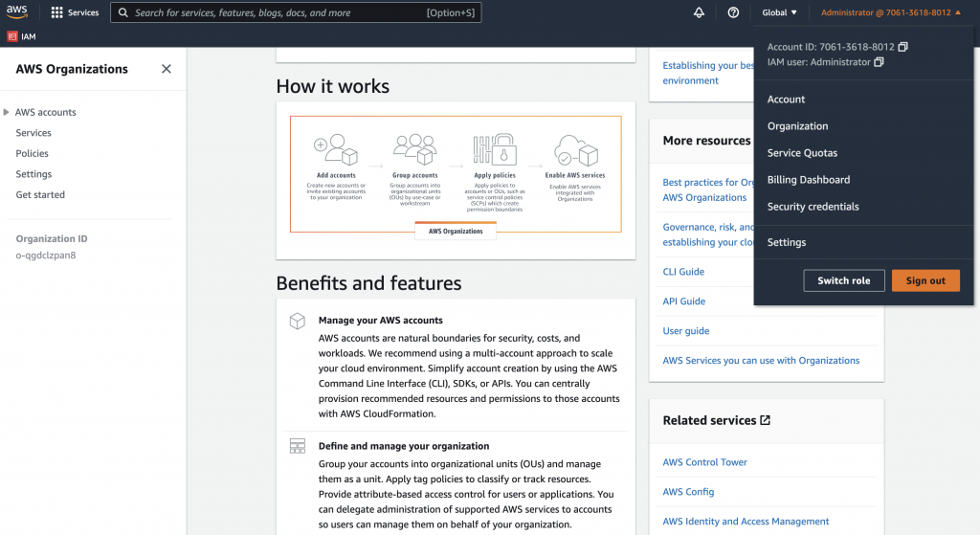Open the API Guide link
980x535 pixels.
pyautogui.click(x=683, y=301)
